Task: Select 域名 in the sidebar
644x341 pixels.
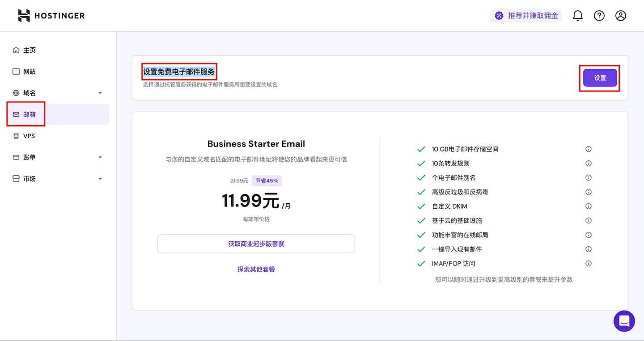Action: [58, 93]
